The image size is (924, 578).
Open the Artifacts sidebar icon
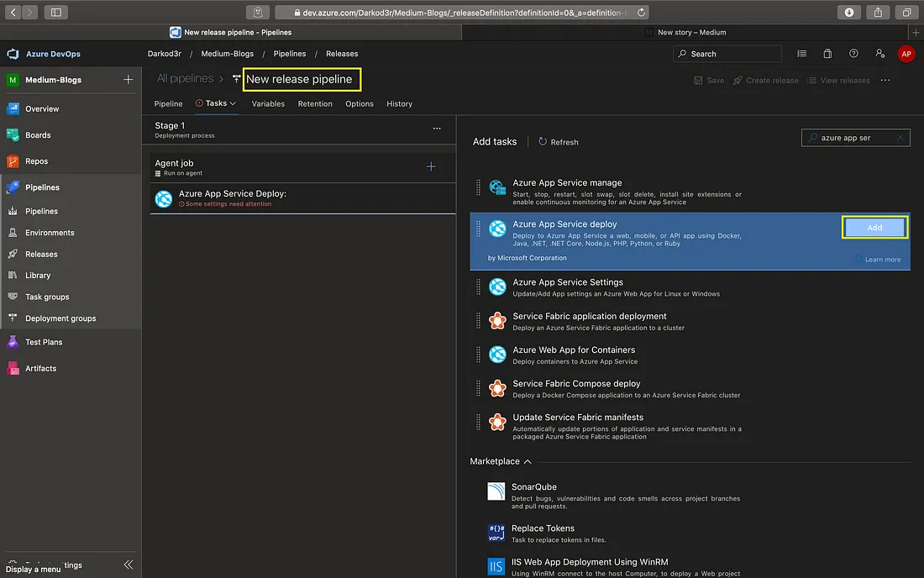tap(13, 368)
